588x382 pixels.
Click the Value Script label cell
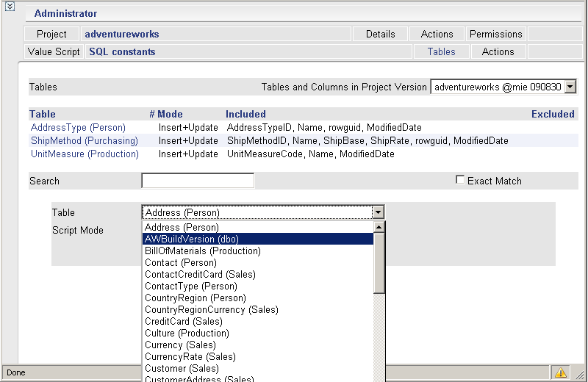(54, 51)
